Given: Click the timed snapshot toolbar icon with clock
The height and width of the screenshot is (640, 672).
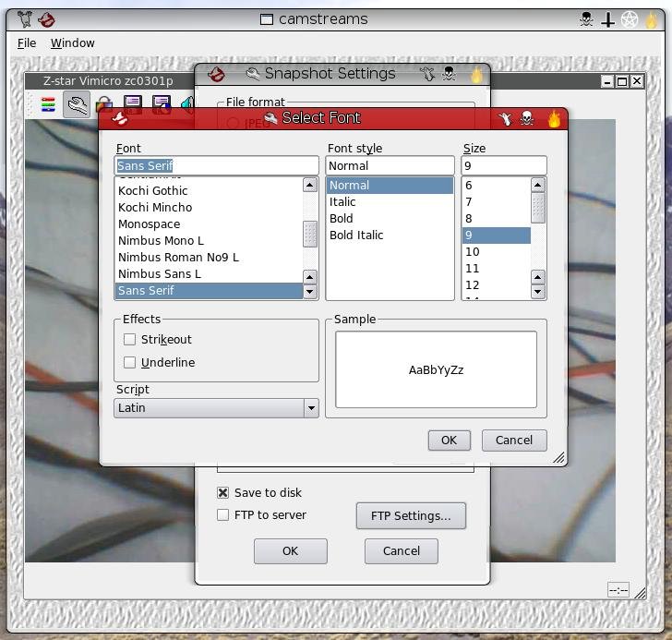Looking at the screenshot, I should [x=162, y=104].
